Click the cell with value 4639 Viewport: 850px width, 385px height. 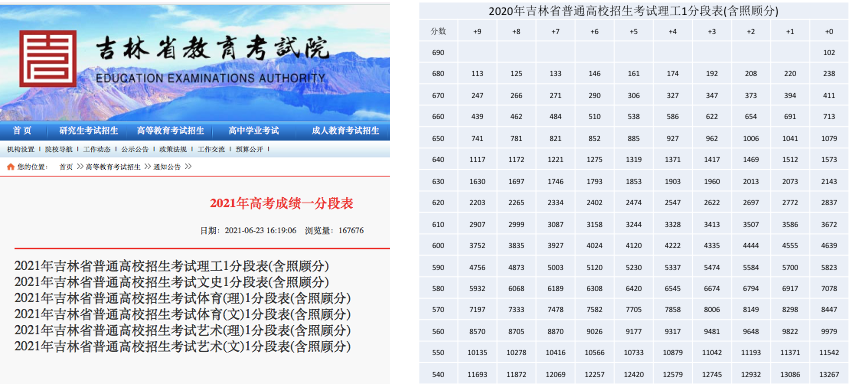[x=829, y=245]
